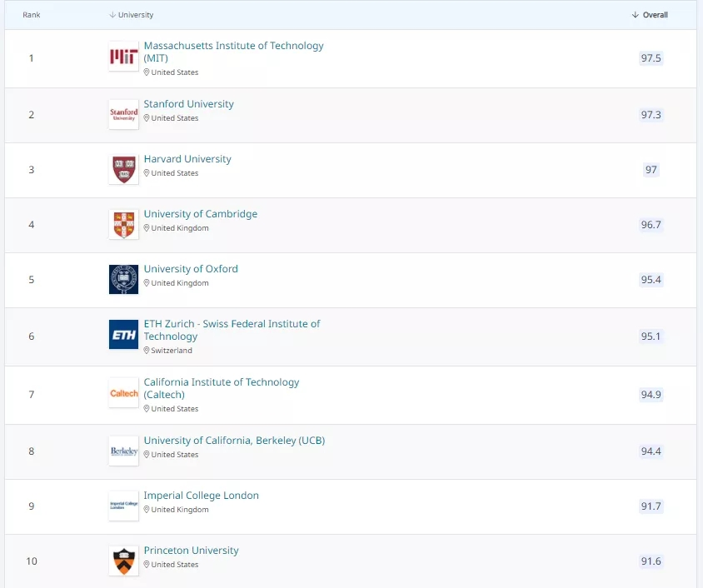The width and height of the screenshot is (703, 588).
Task: Open Massachusetts Institute of Technology link
Action: click(233, 46)
